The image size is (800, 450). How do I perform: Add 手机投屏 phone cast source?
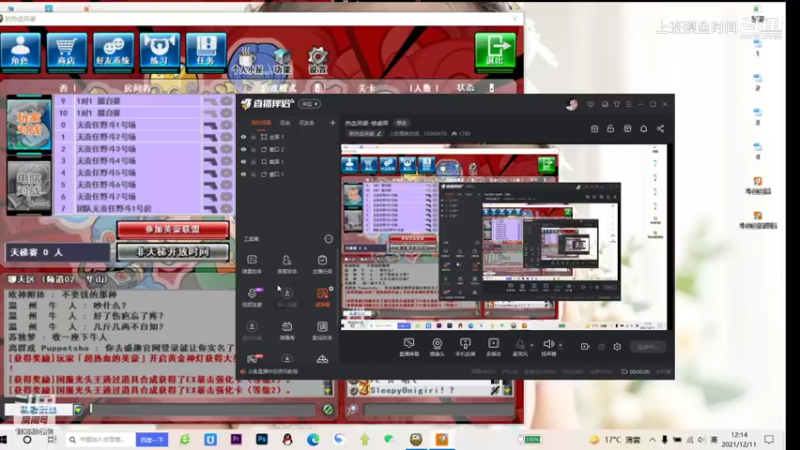coord(465,347)
